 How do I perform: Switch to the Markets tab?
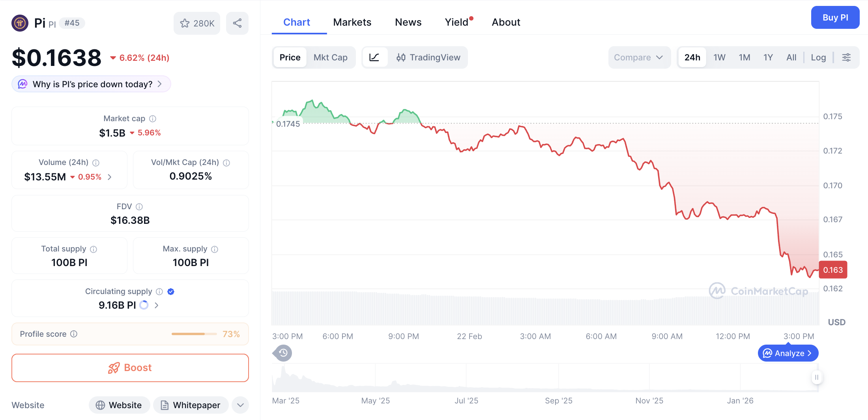coord(352,22)
